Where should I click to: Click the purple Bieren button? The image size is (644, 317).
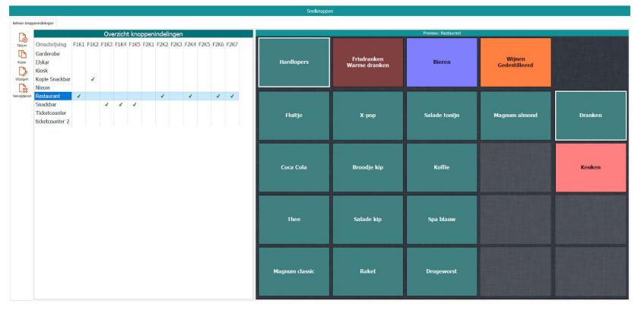441,62
